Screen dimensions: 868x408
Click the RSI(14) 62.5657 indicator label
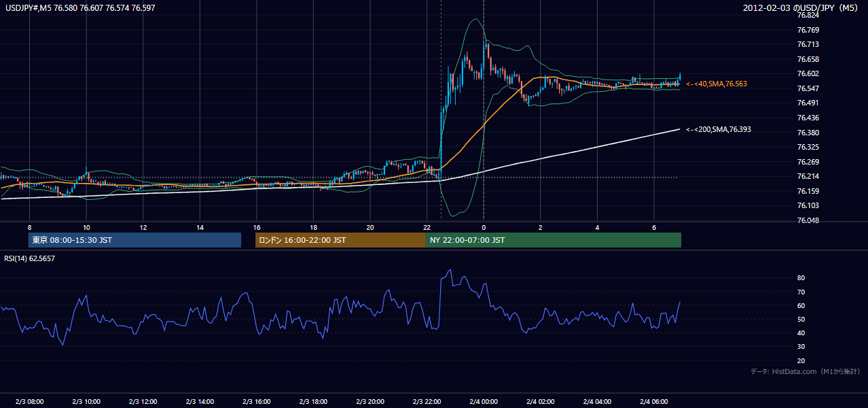tap(29, 258)
